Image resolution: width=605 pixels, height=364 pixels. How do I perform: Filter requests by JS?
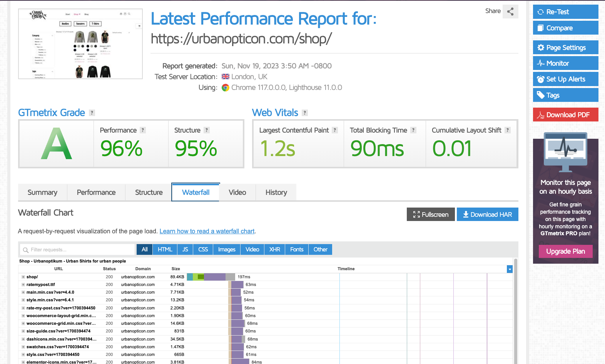[x=185, y=249]
